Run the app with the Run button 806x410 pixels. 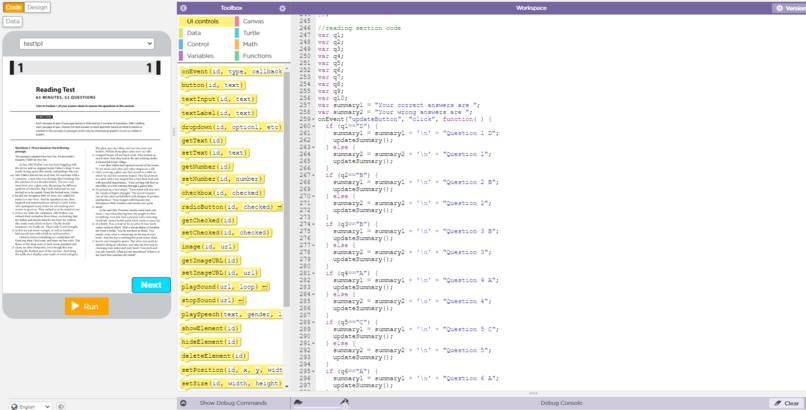[x=86, y=306]
